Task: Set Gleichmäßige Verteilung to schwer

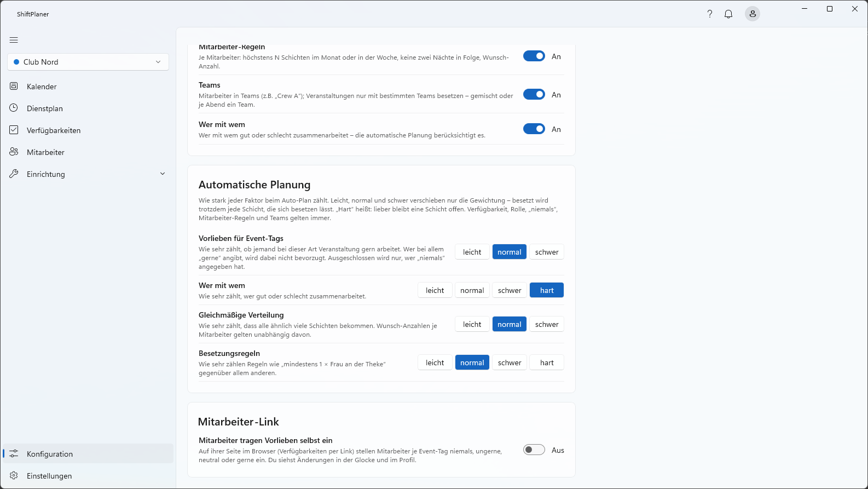Action: 547,324
